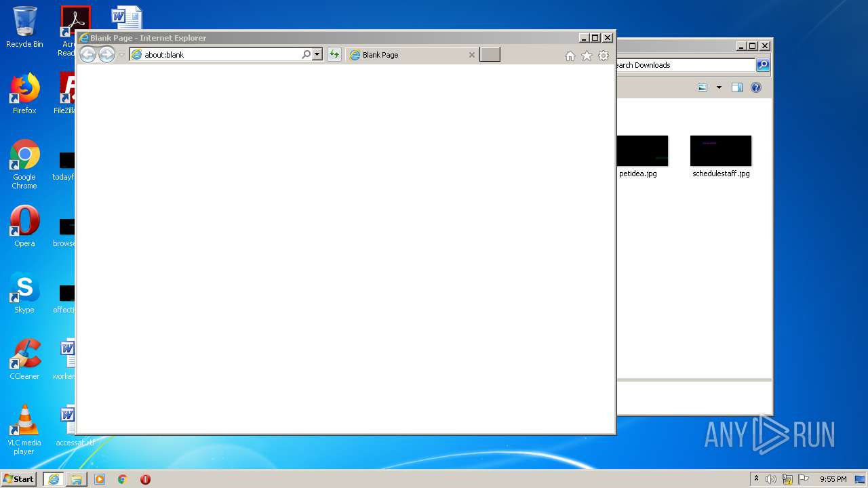The width and height of the screenshot is (868, 488).
Task: Go forward in Internet Explorer
Action: pos(106,55)
